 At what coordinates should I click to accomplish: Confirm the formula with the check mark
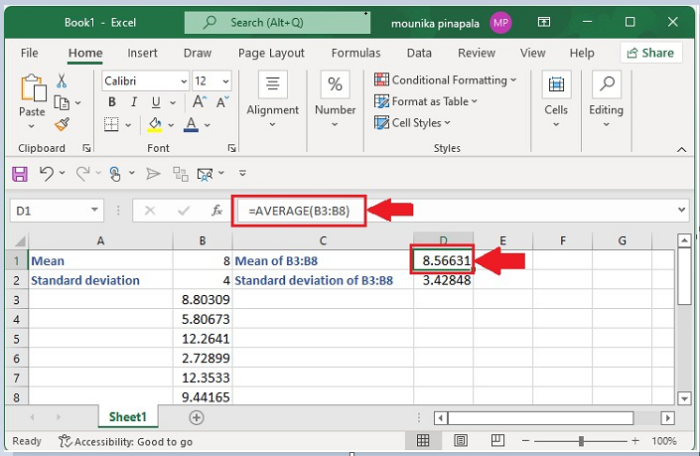coord(183,210)
